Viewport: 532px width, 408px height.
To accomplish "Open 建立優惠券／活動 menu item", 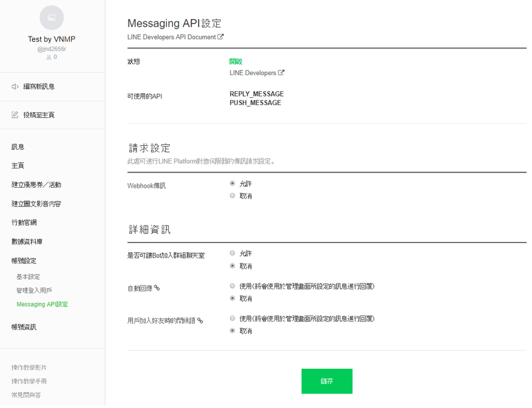I will (x=37, y=185).
